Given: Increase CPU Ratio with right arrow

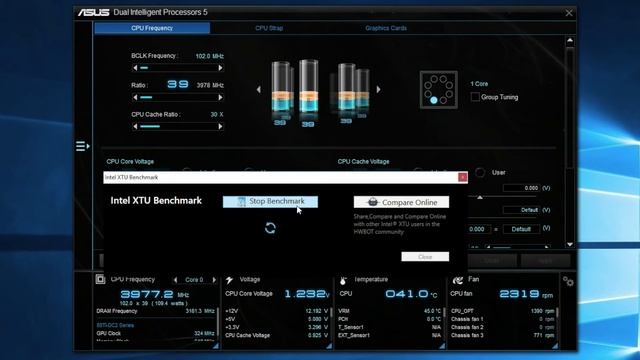Looking at the screenshot, I should (x=220, y=97).
